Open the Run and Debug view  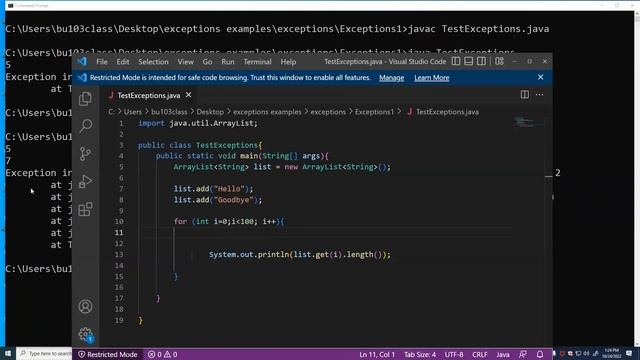click(85, 181)
